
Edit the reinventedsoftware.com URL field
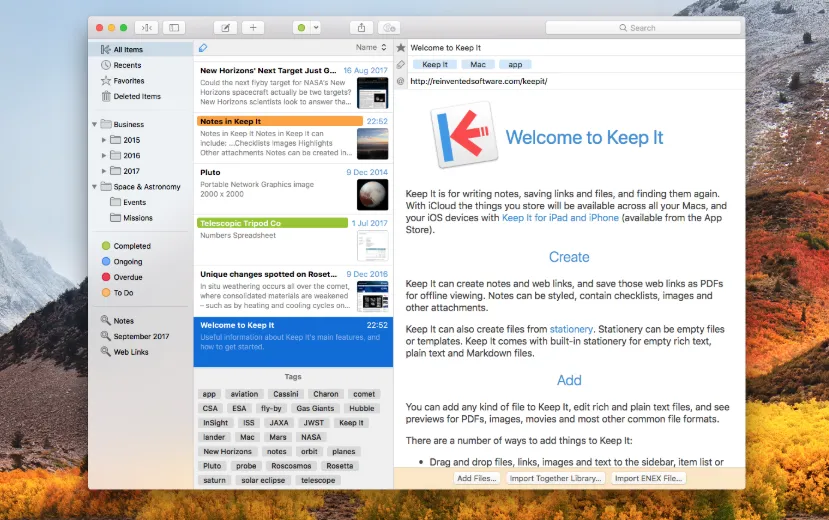pyautogui.click(x=576, y=81)
